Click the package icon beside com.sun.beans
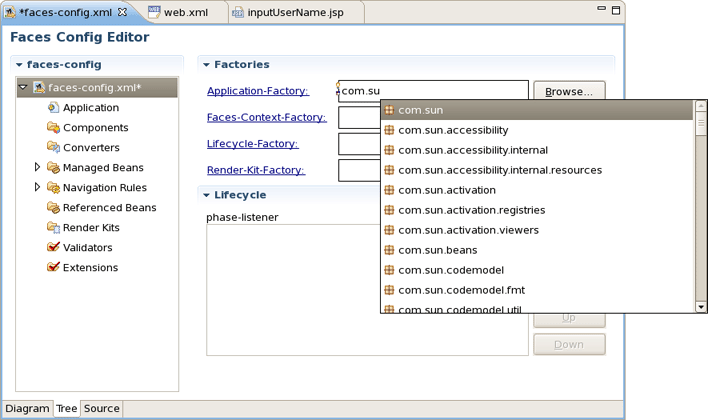This screenshot has width=708, height=420. (389, 250)
